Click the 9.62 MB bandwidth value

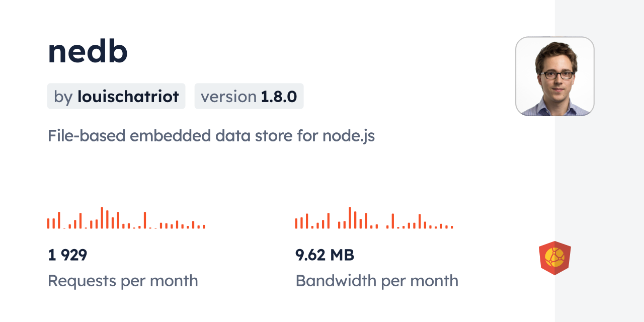pos(325,255)
